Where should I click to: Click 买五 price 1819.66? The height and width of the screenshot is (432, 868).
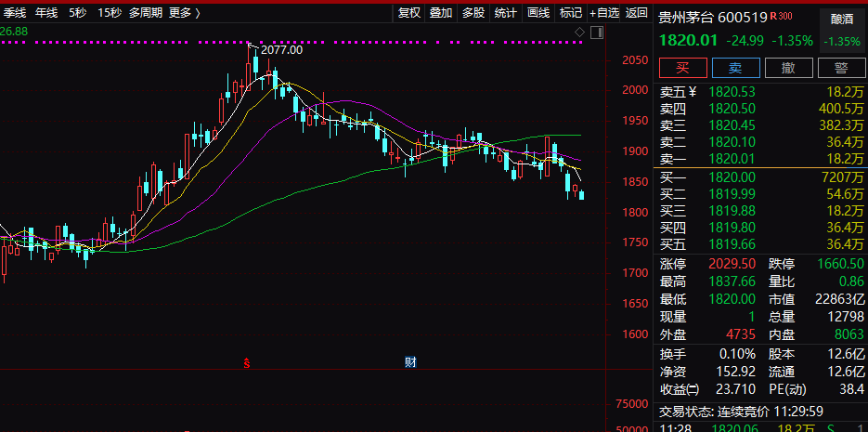(x=732, y=243)
